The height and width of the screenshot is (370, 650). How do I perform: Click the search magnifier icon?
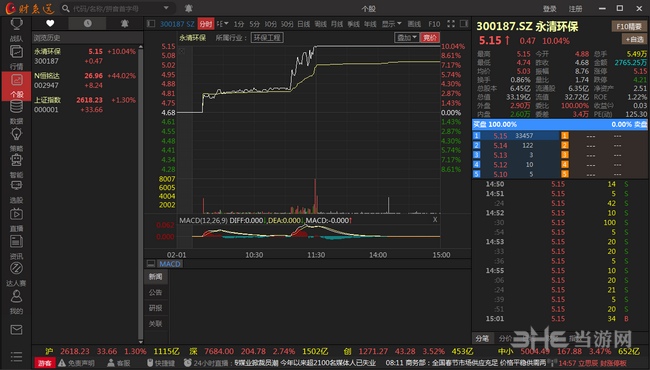(x=65, y=8)
